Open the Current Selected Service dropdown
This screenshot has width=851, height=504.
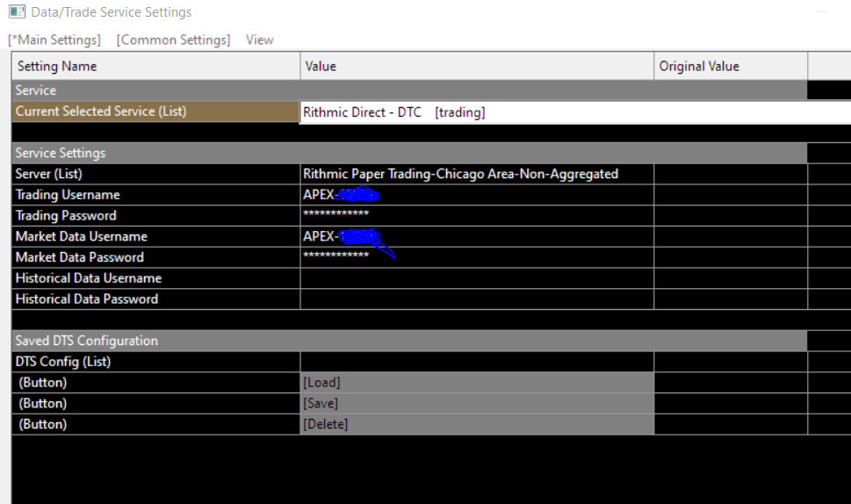coord(575,112)
